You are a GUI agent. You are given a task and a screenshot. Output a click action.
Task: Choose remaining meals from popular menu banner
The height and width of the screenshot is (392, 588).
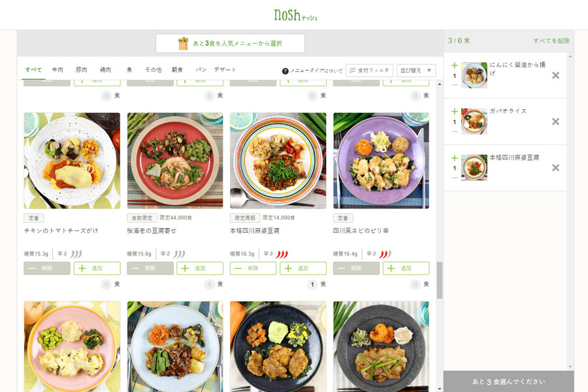[x=230, y=44]
